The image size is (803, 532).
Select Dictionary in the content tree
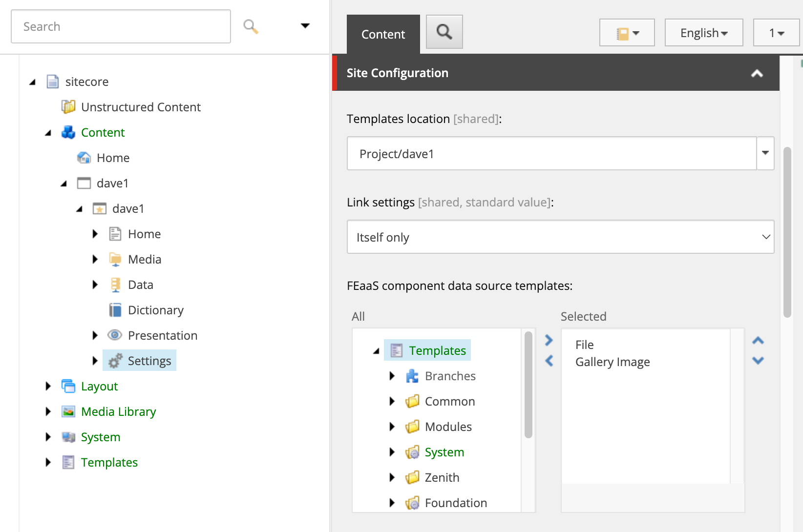click(156, 310)
